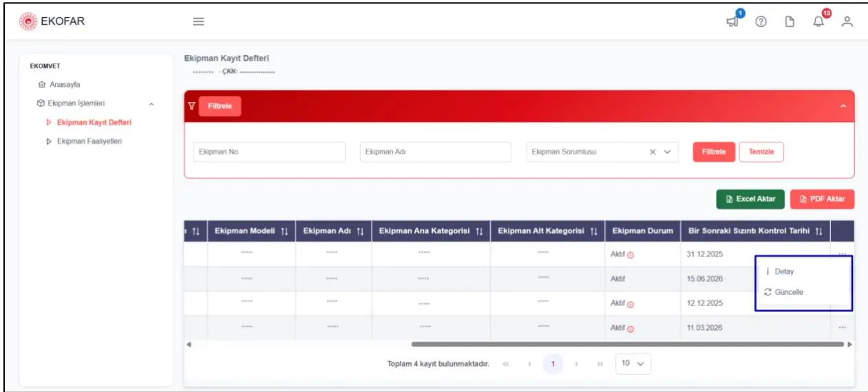Apply filters with the Filtrele button beside Temizle
The width and height of the screenshot is (868, 392).
tap(714, 152)
